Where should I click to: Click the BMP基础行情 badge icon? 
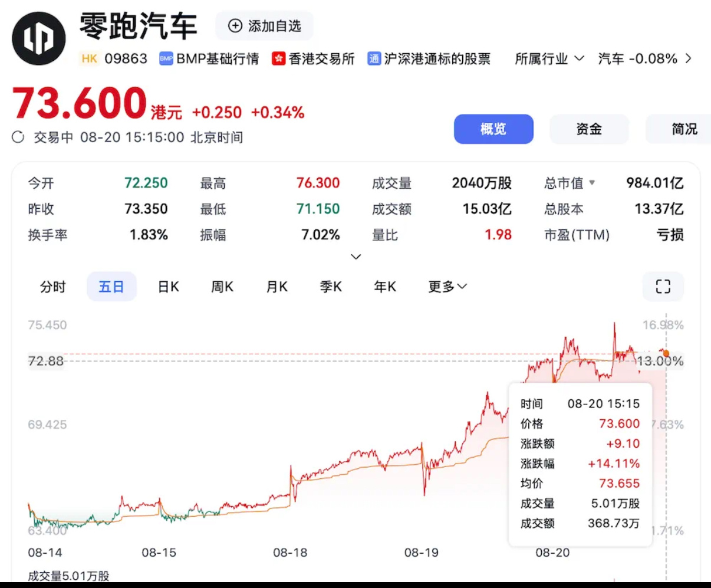pos(166,58)
